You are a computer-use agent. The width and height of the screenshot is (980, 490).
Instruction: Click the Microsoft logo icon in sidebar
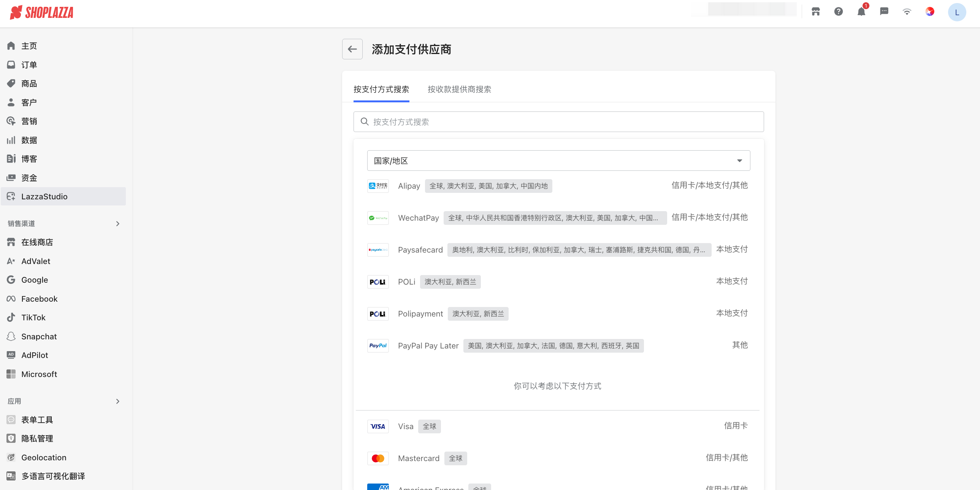[11, 374]
